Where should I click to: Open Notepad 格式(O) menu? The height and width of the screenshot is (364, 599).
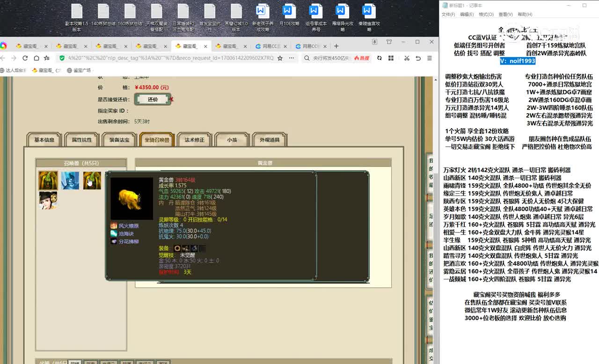coord(486,15)
